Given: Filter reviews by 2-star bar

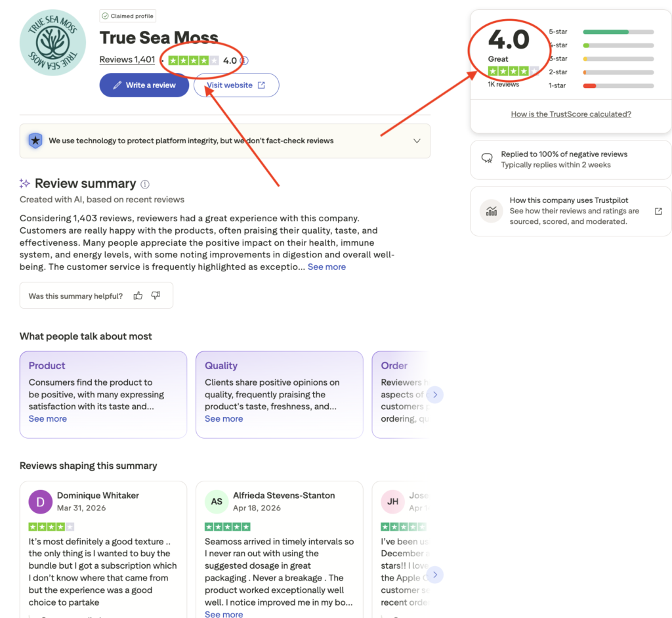Looking at the screenshot, I should coord(618,72).
